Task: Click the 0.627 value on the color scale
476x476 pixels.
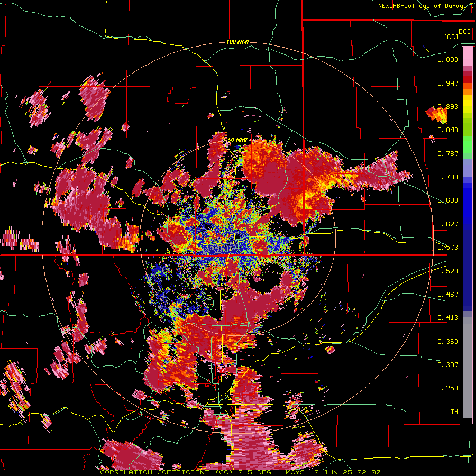Action: [x=448, y=224]
